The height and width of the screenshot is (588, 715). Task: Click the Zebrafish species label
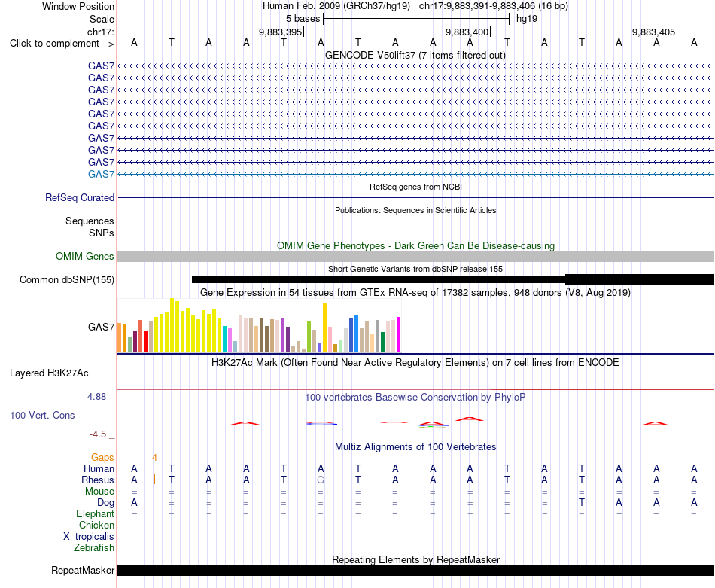coord(94,548)
